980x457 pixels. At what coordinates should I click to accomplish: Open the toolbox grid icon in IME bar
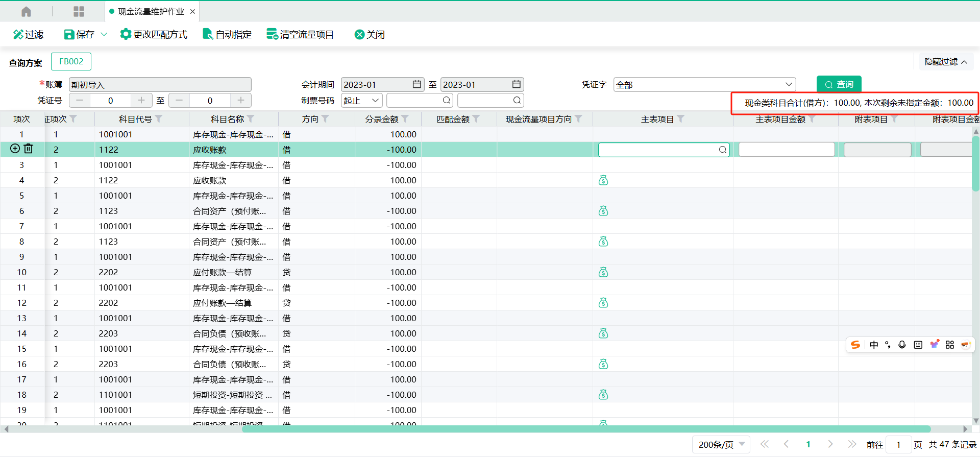click(950, 345)
